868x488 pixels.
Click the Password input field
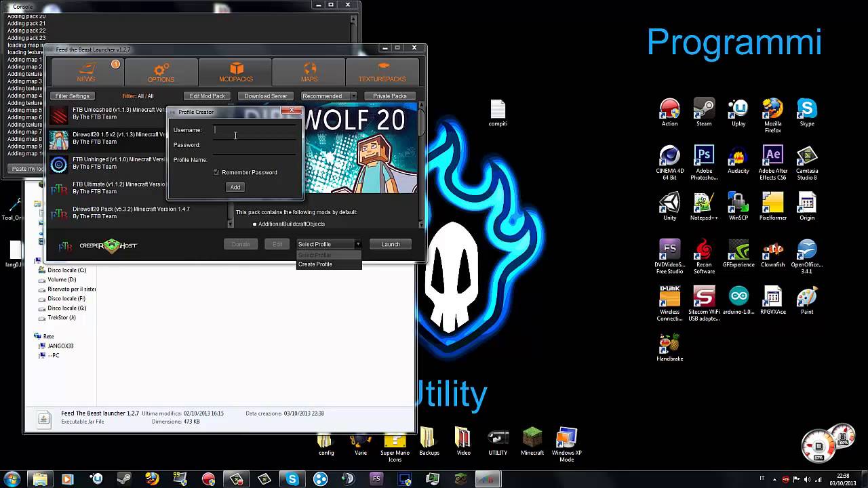coord(255,145)
